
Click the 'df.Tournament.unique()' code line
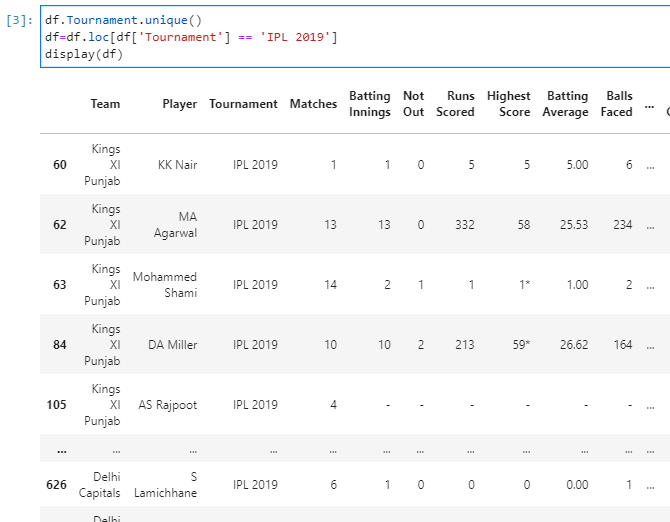[x=123, y=20]
